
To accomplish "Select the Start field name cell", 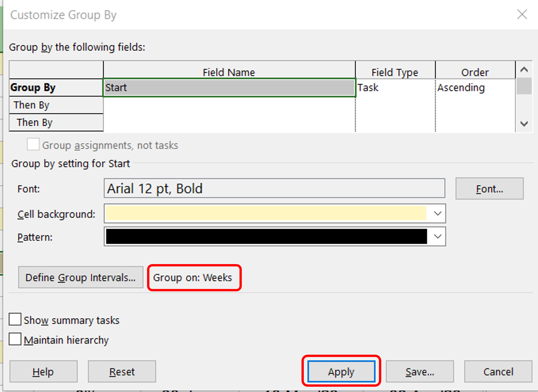I will click(229, 88).
